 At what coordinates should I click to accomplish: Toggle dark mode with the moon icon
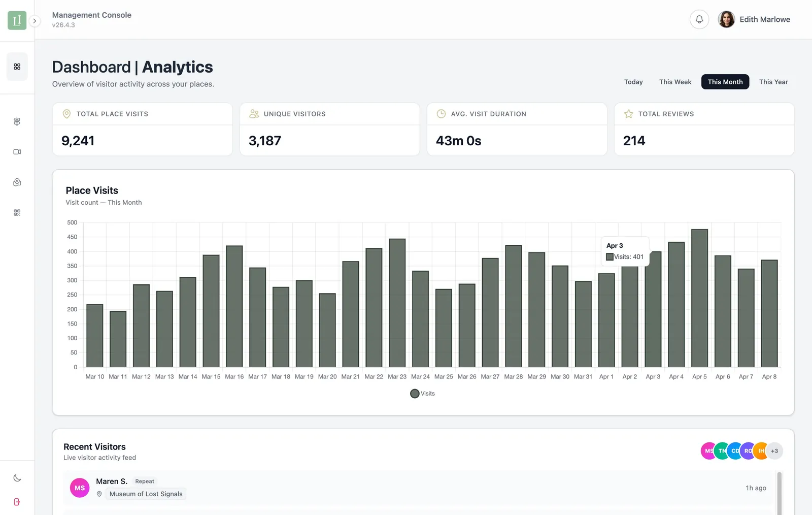[17, 478]
